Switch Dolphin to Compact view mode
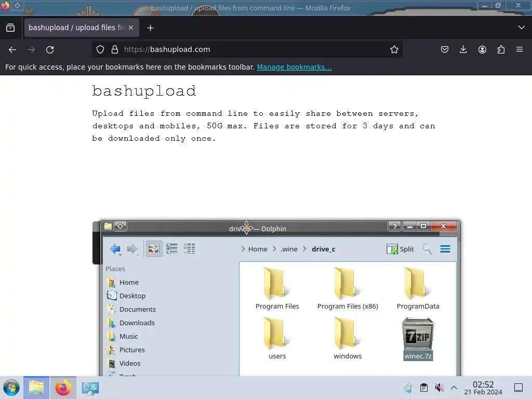The width and height of the screenshot is (532, 399). [x=171, y=249]
